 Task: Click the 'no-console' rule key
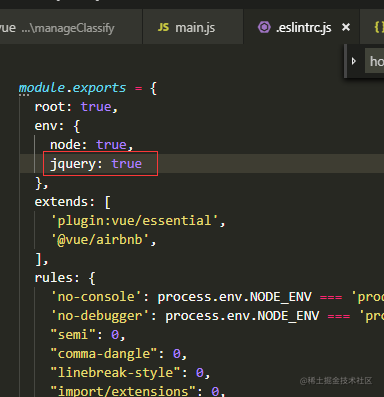(x=96, y=297)
